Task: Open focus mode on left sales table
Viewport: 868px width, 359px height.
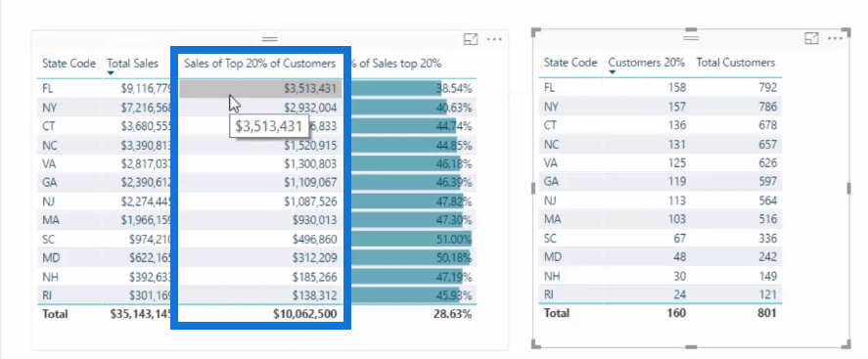Action: [471, 39]
